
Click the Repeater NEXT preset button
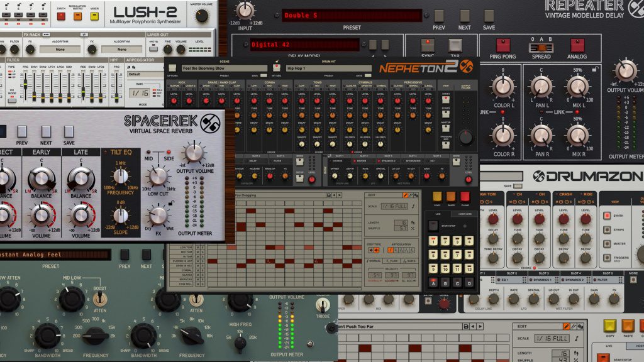point(464,15)
